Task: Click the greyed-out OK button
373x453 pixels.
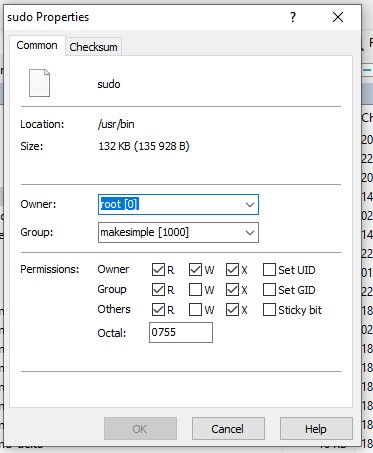Action: point(140,429)
